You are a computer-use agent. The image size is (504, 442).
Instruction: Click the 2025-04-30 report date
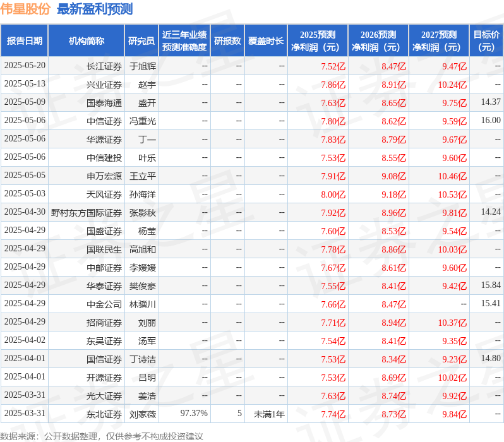25,212
